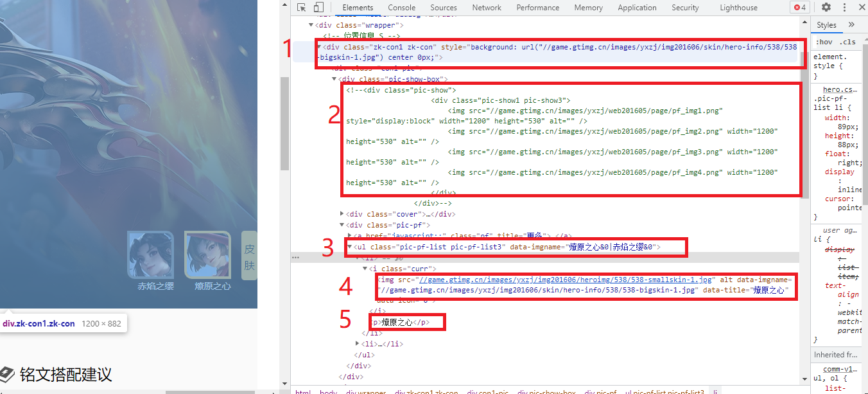Select the closing </ul> tag line
Viewport: 868px width, 394px height.
(x=364, y=355)
